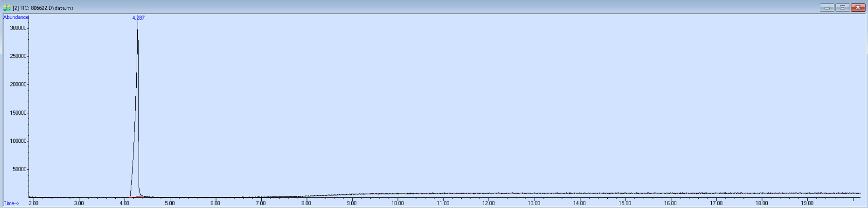The image size is (868, 208).
Task: Click the 4.287 peak retention time label
Action: coord(138,18)
